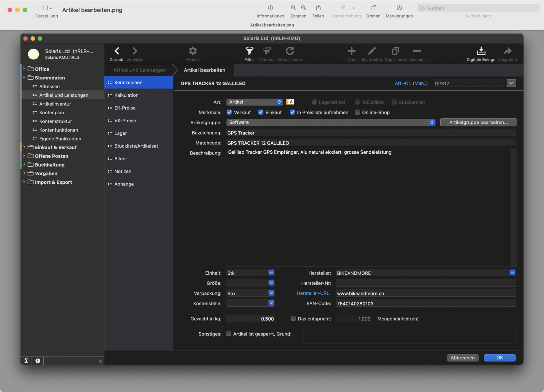Screen dimensions: 544x392
Task: Click into the EAN-Code field
Action: 425,303
